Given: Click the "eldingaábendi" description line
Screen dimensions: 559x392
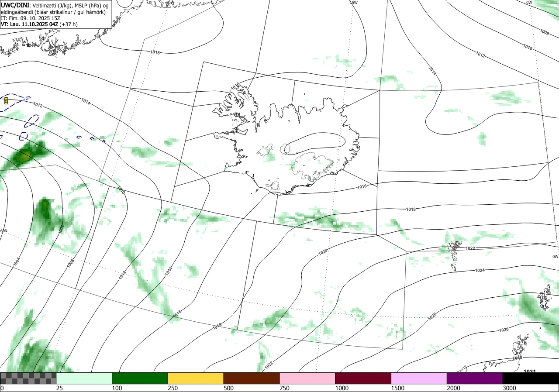Looking at the screenshot, I should coord(53,12).
